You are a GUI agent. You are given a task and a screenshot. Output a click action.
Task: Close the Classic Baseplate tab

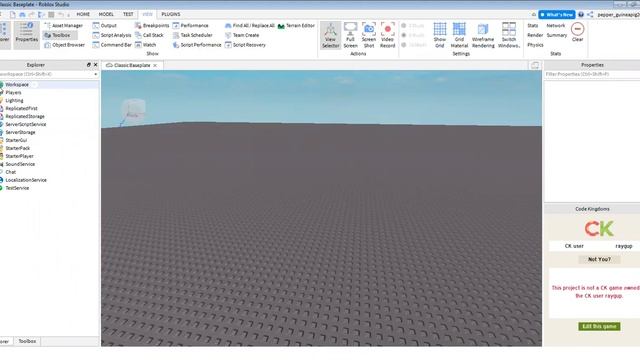(155, 66)
